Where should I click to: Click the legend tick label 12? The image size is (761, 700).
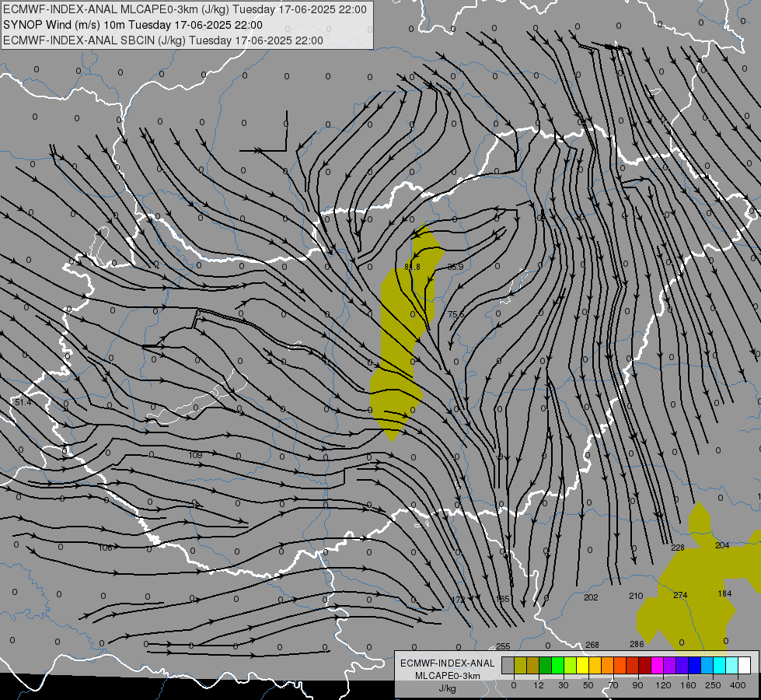coord(539,685)
